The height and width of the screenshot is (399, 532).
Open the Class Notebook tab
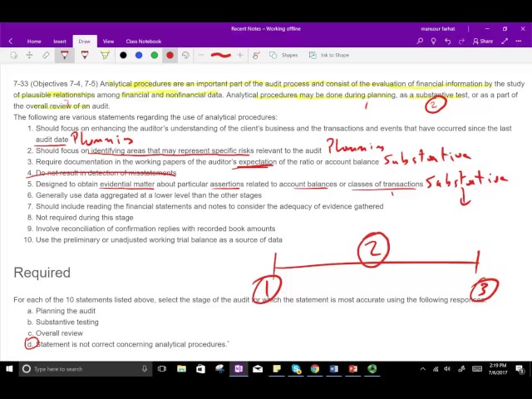[143, 41]
